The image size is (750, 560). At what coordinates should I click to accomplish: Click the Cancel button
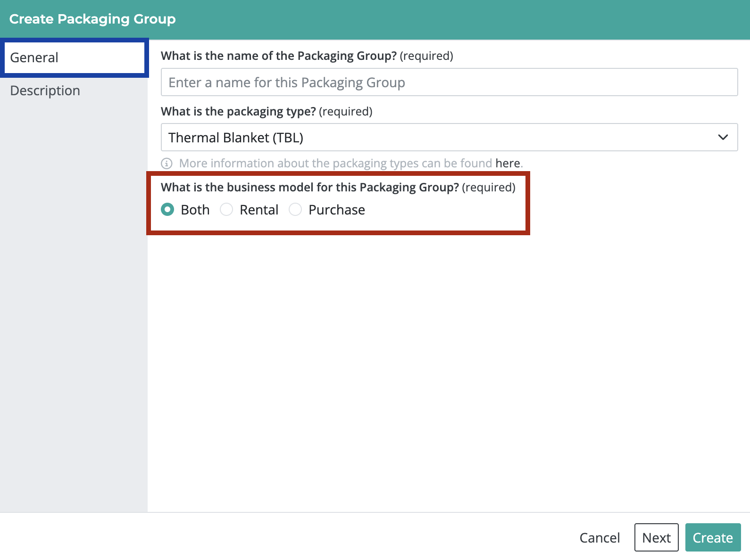pos(600,537)
